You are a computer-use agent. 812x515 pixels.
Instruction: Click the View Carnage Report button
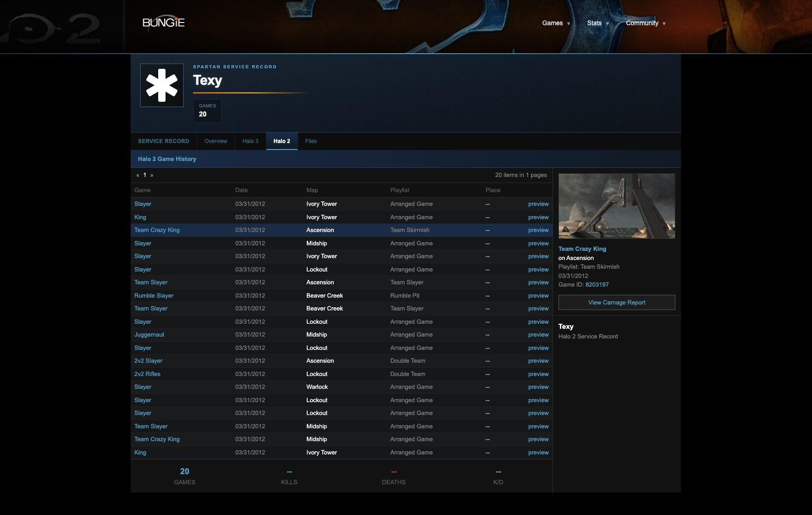pyautogui.click(x=617, y=303)
